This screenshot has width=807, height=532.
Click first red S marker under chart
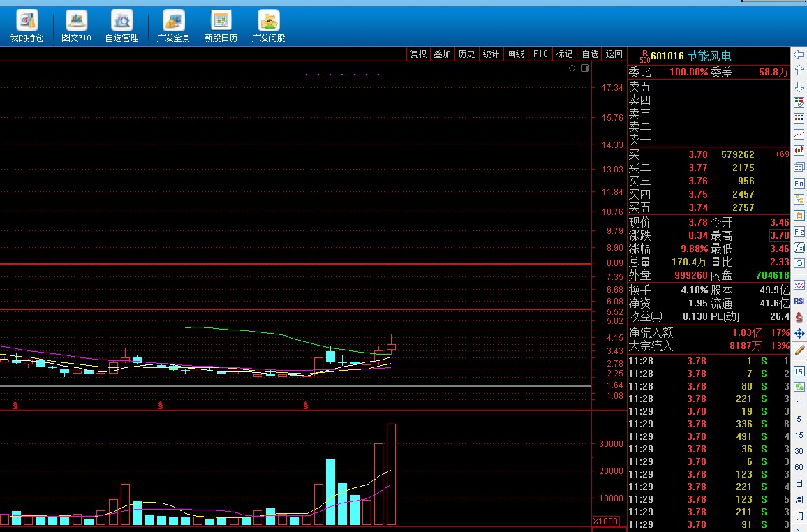coord(15,406)
